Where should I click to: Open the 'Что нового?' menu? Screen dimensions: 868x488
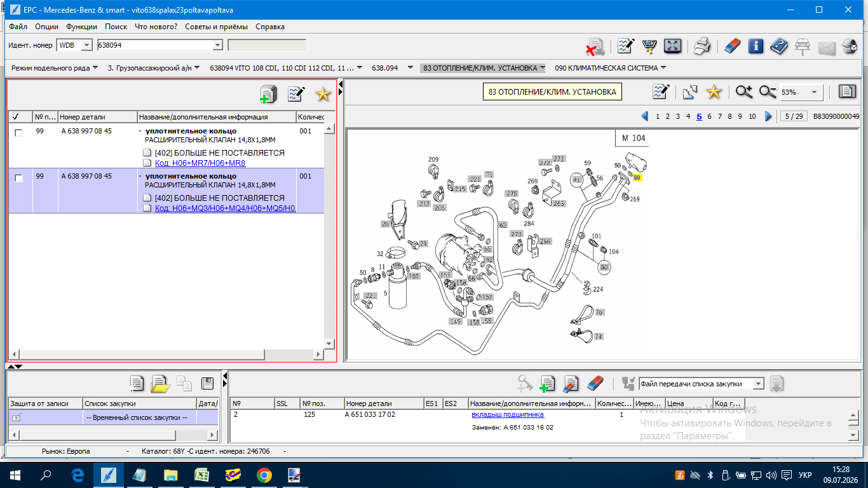coord(156,27)
